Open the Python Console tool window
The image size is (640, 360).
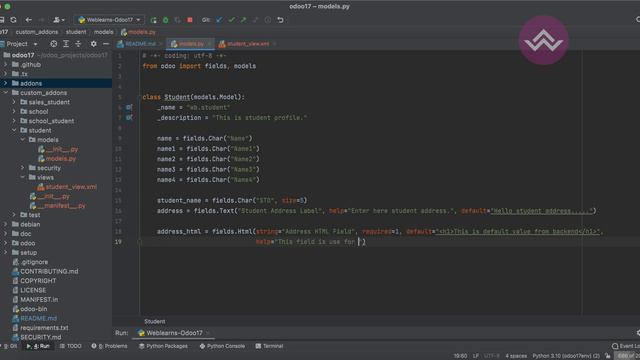222,346
